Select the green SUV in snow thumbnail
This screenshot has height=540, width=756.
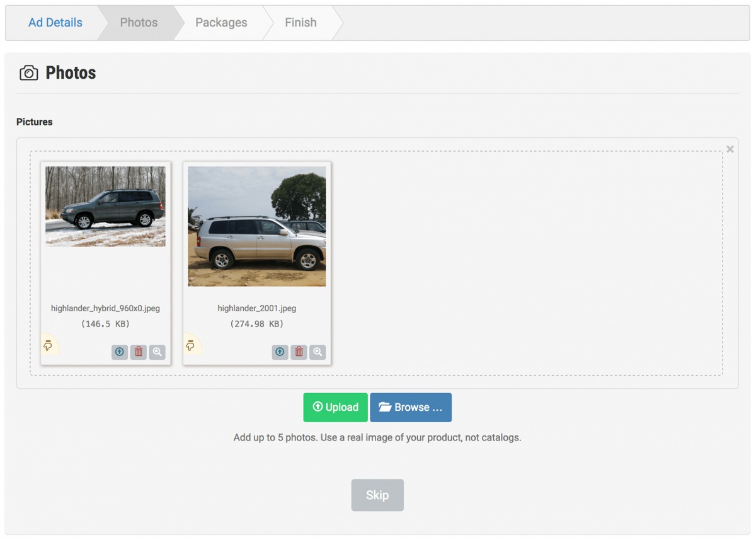coord(105,207)
